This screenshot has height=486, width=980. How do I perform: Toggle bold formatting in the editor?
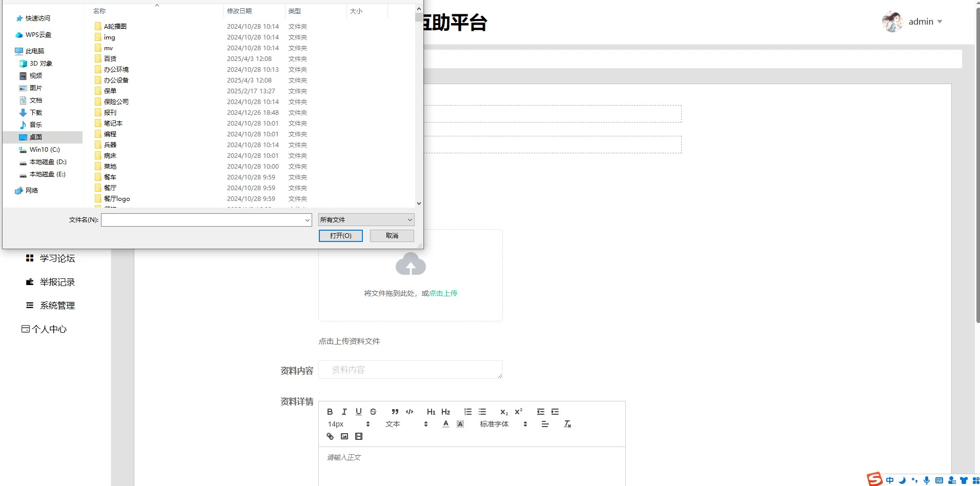[330, 412]
